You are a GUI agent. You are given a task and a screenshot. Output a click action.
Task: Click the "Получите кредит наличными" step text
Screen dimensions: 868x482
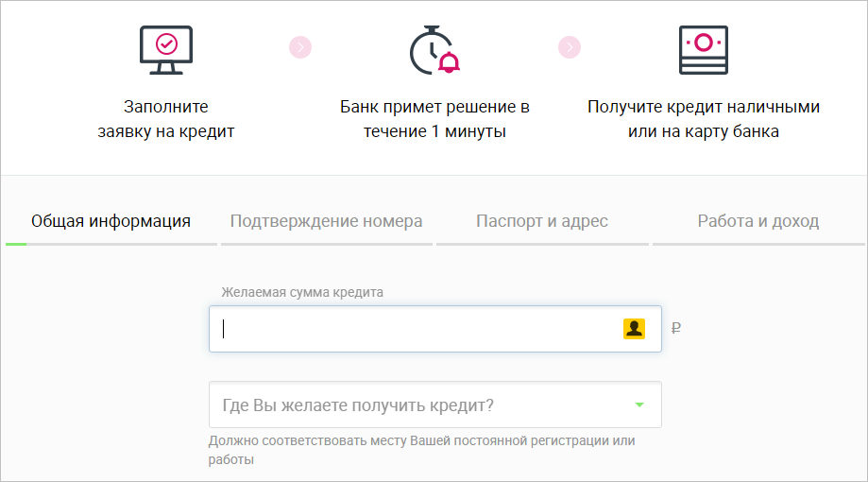coord(704,119)
